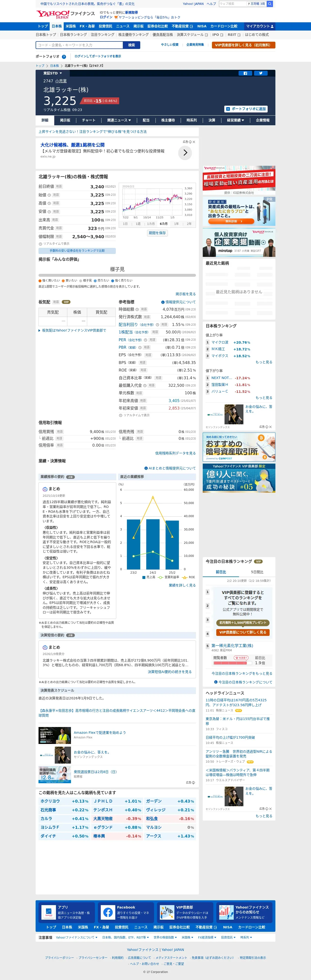This screenshot has width=311, height=980.
Task: Click the footer アプリ icon card
Action: tap(67, 912)
